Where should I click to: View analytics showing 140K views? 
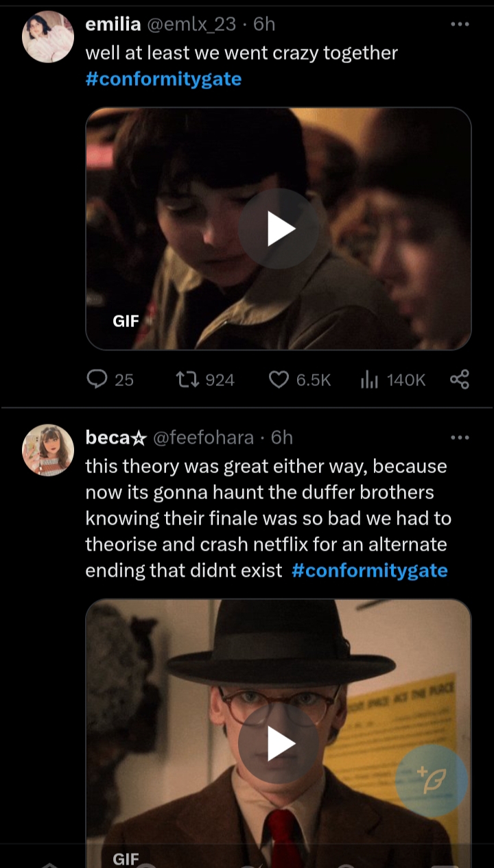click(x=392, y=379)
